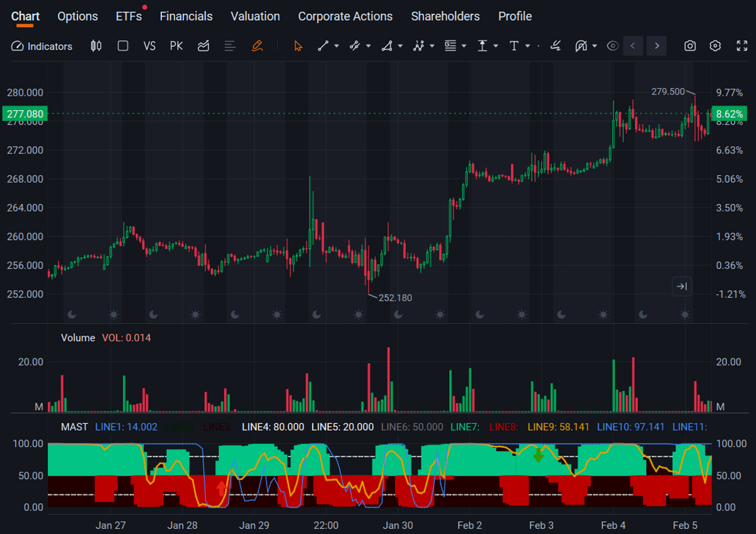Expand the measure tool options

click(496, 46)
